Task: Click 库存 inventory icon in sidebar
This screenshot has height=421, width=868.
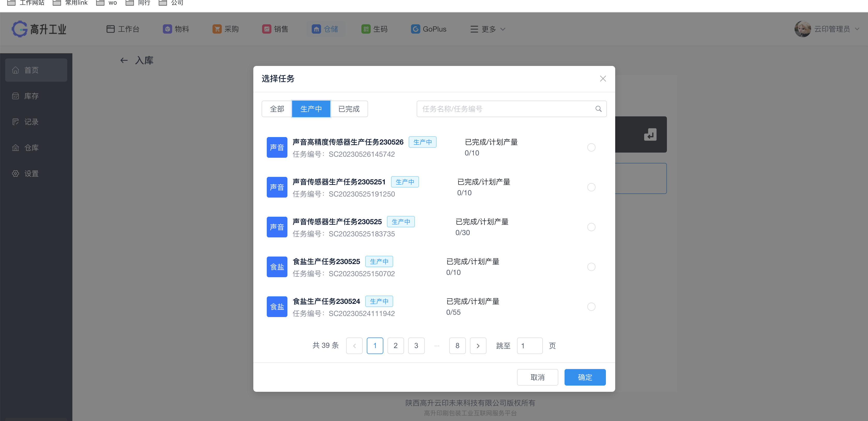Action: (16, 96)
